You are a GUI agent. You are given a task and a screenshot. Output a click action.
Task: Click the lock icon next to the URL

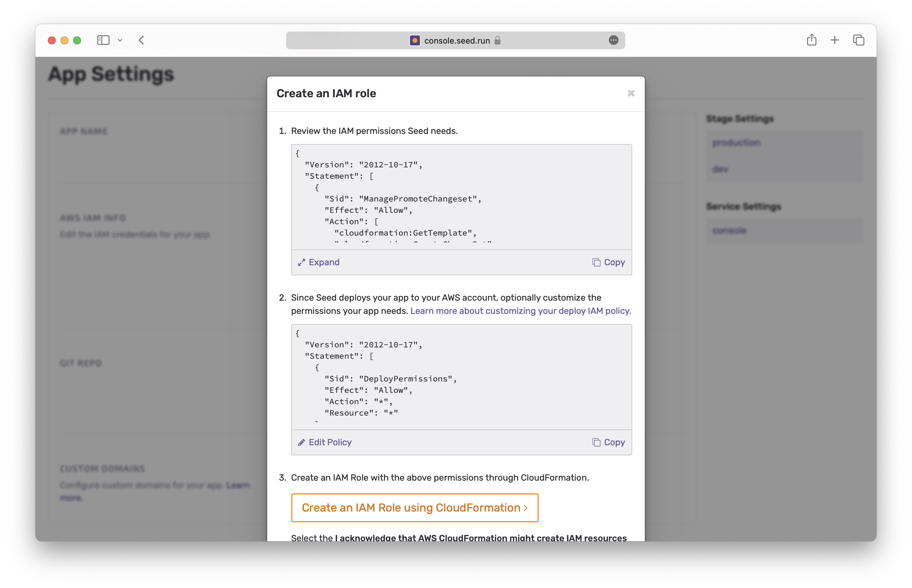coord(497,40)
